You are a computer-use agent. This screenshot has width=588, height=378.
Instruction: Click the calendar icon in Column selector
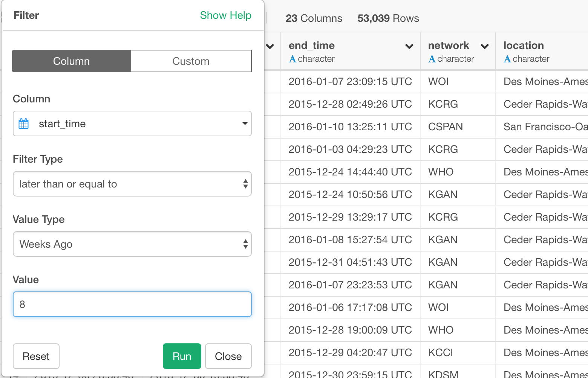point(24,124)
